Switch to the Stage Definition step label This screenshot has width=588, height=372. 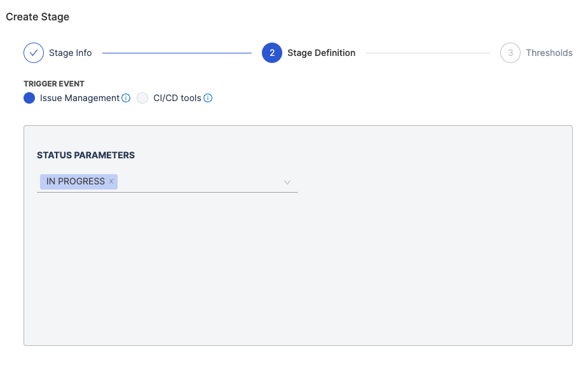point(321,53)
